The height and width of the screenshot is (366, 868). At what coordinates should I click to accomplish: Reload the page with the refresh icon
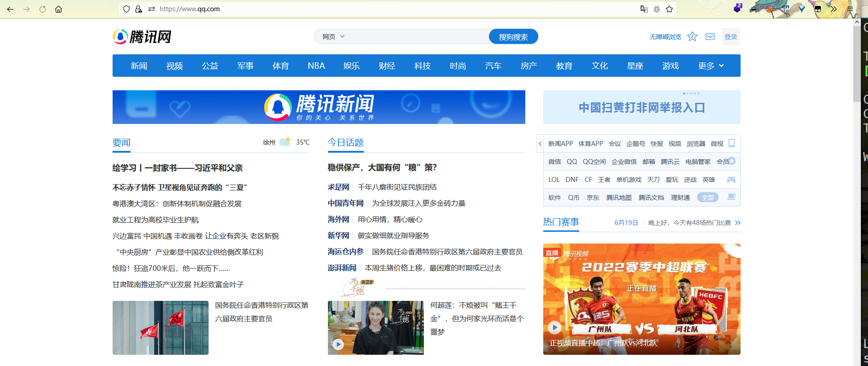click(43, 9)
